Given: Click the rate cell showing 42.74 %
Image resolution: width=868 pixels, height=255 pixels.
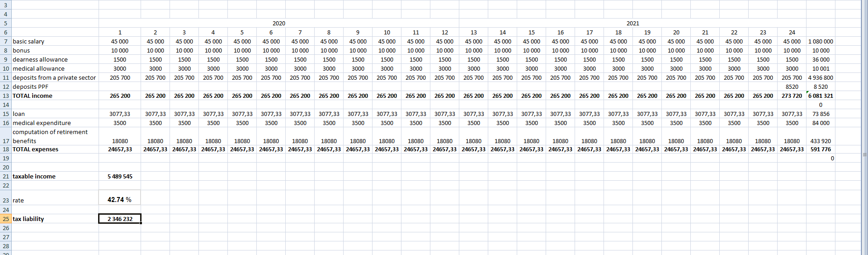Looking at the screenshot, I should coord(119,200).
